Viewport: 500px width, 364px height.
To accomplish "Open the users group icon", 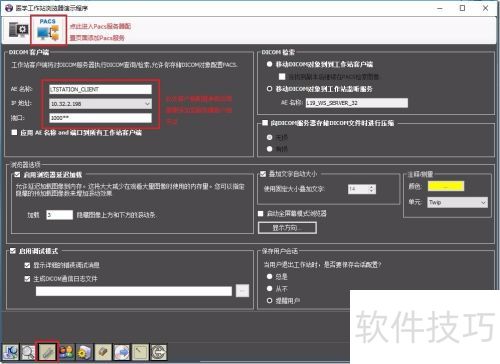I will pyautogui.click(x=66, y=352).
